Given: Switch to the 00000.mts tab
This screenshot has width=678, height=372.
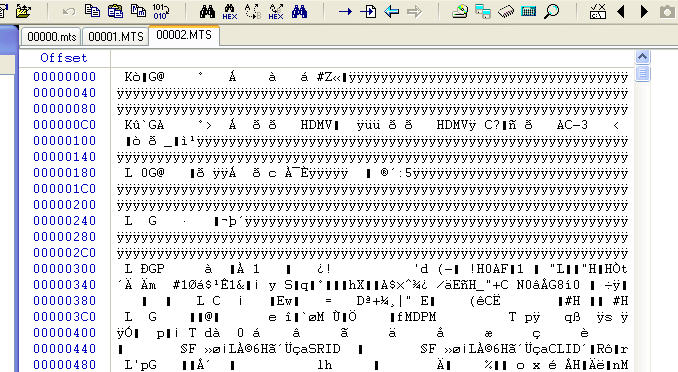Looking at the screenshot, I should click(51, 37).
